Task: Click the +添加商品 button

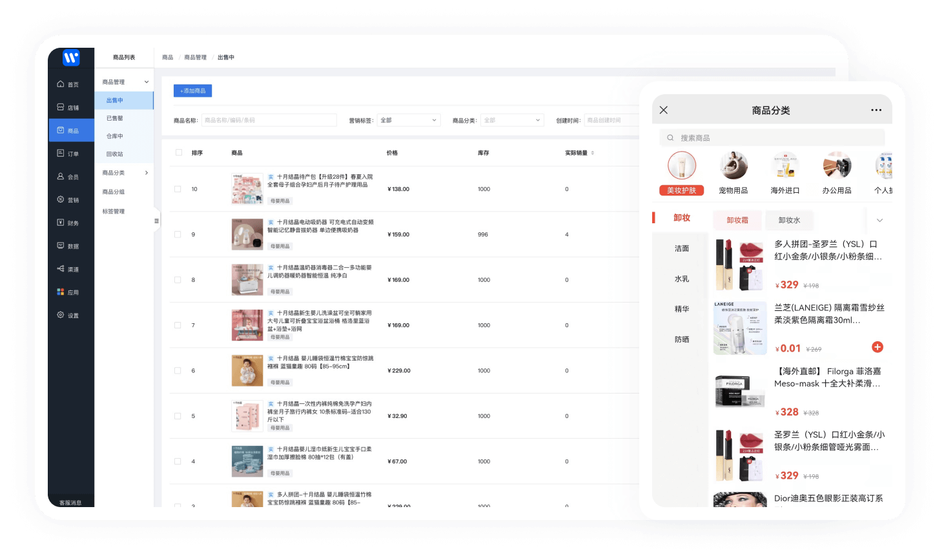Action: click(x=192, y=91)
